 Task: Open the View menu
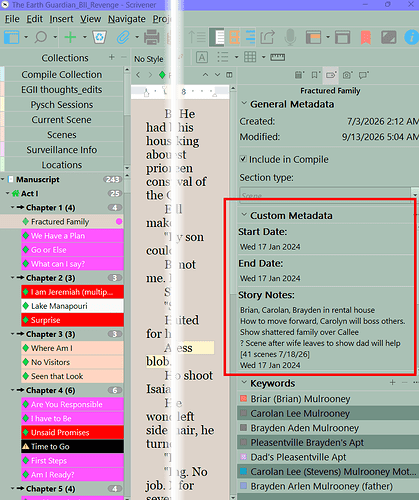click(x=90, y=19)
